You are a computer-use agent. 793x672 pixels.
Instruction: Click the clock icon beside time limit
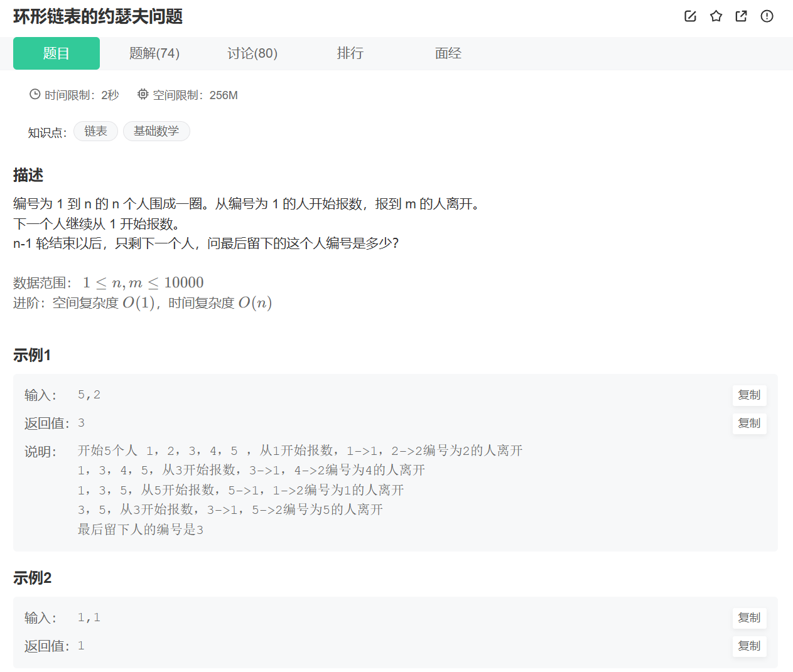35,94
